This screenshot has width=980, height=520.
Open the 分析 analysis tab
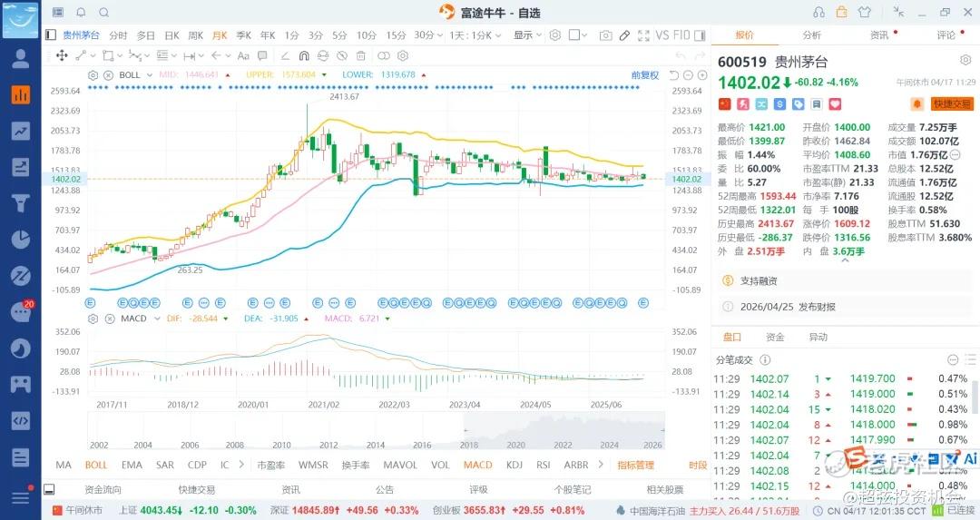tap(812, 35)
